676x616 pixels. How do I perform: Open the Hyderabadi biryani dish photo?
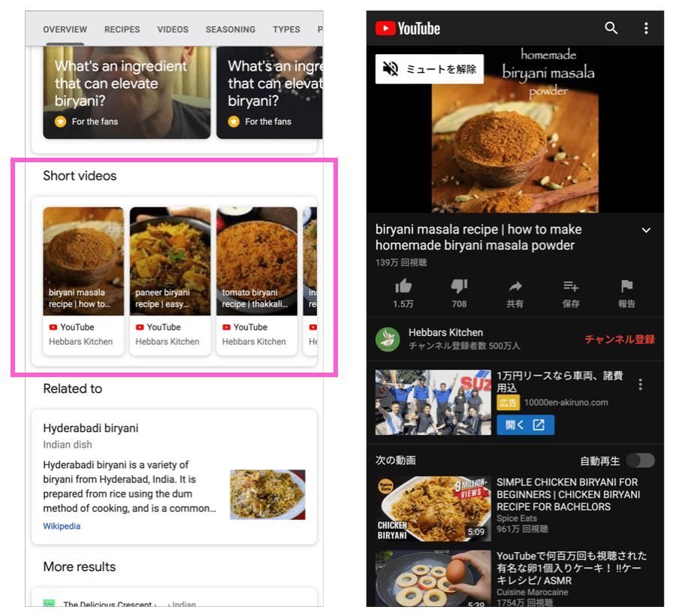(x=267, y=494)
